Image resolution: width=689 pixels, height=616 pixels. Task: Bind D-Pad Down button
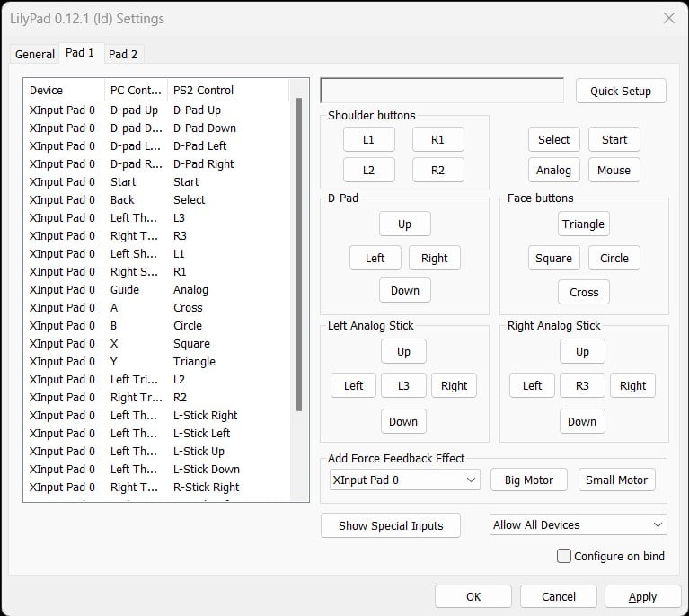(x=405, y=290)
